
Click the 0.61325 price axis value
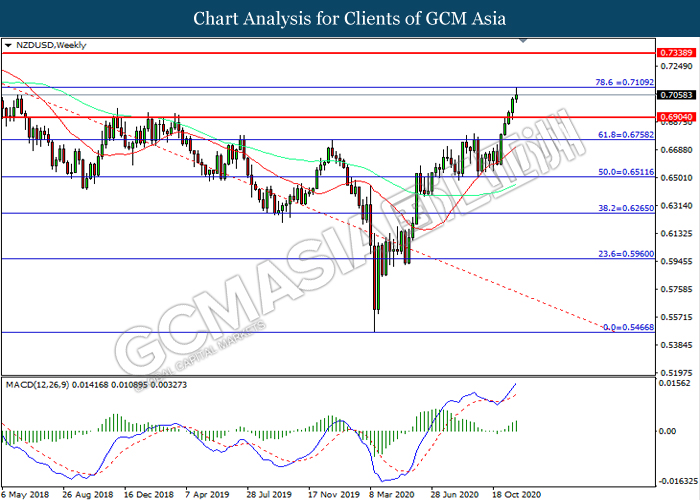(676, 233)
